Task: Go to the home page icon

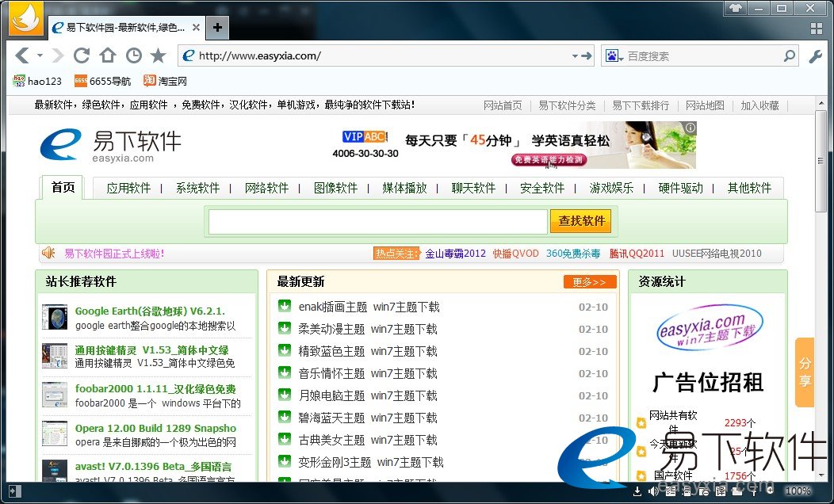Action: (x=107, y=55)
